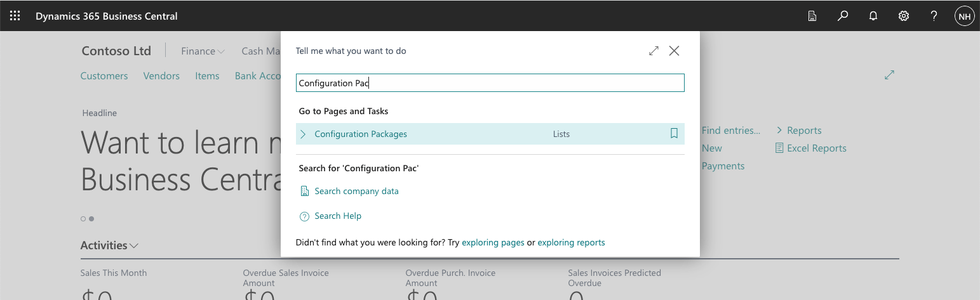This screenshot has width=980, height=300.
Task: Open the app launcher waffle icon
Action: click(15, 16)
